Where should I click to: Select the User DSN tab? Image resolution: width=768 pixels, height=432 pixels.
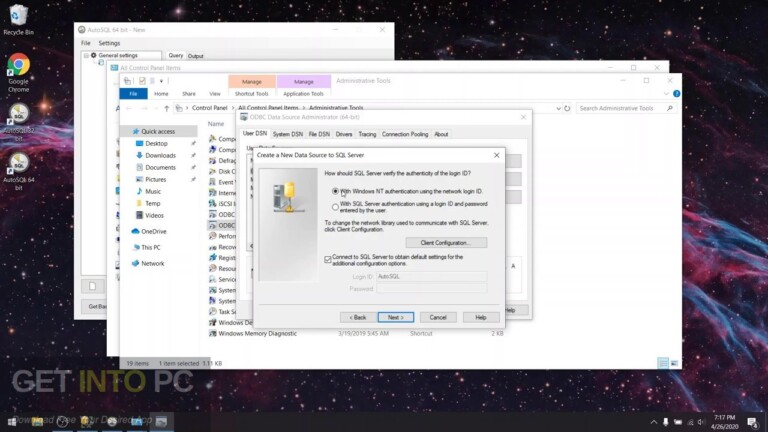click(255, 133)
